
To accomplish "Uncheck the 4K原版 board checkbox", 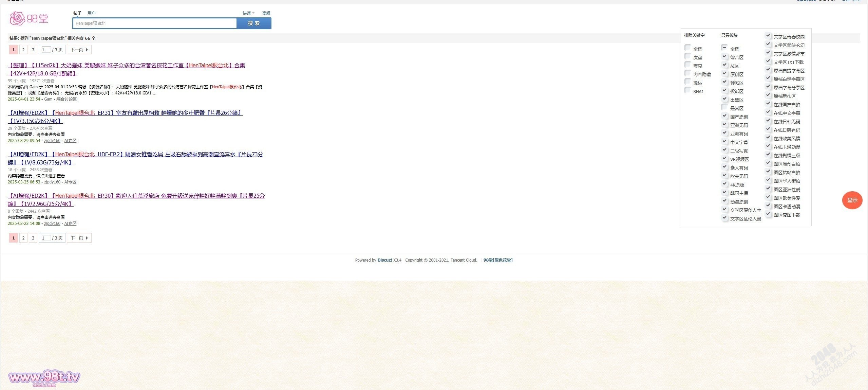I will (x=724, y=183).
